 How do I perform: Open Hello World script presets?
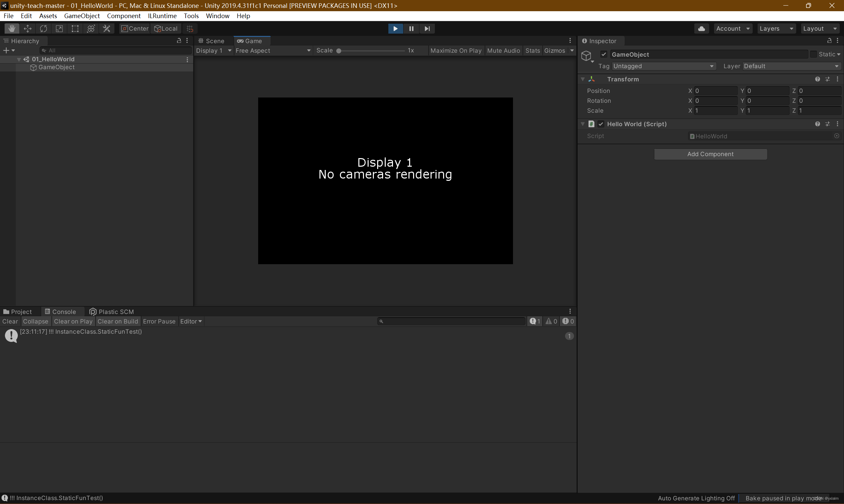click(x=827, y=124)
